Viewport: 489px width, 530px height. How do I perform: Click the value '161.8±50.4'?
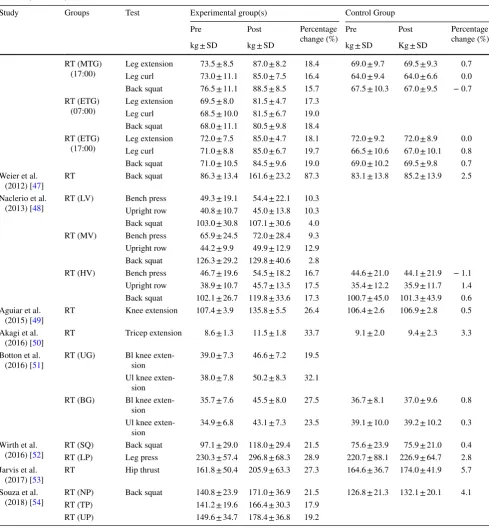point(217,470)
